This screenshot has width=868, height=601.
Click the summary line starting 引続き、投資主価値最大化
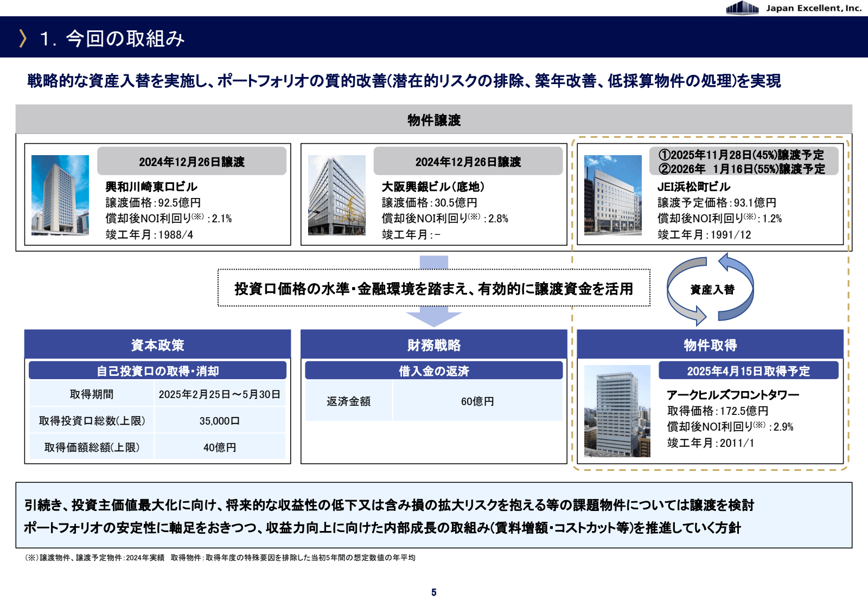point(389,505)
